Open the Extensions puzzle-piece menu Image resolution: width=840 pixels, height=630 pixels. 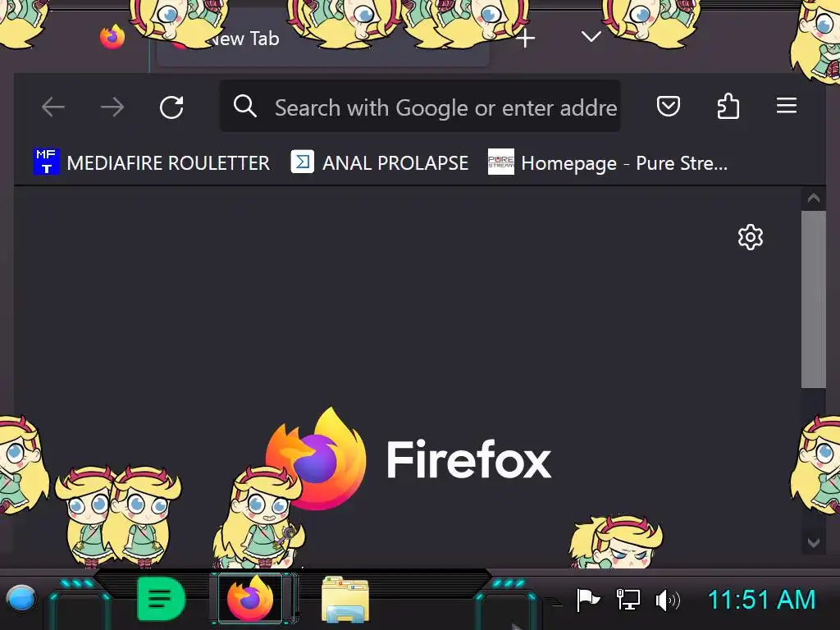click(728, 106)
